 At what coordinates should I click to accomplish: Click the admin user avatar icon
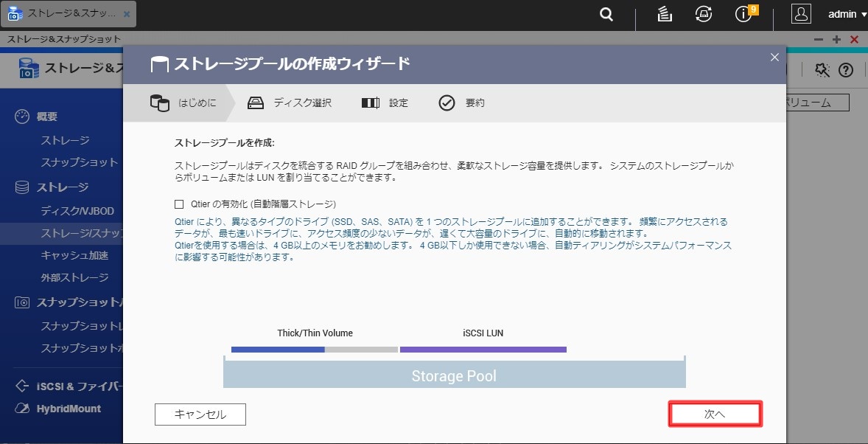point(801,15)
